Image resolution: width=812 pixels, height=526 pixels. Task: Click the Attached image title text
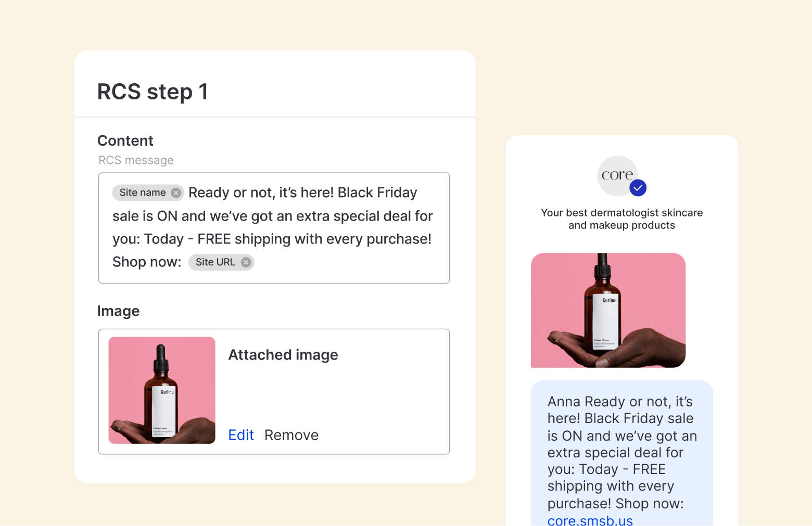coord(283,355)
